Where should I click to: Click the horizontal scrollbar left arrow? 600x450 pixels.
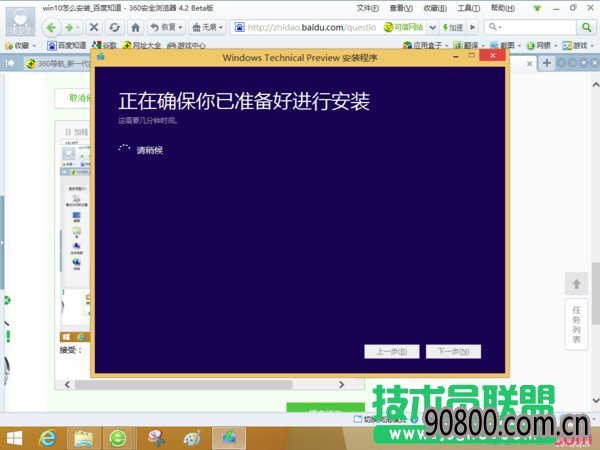click(x=67, y=385)
